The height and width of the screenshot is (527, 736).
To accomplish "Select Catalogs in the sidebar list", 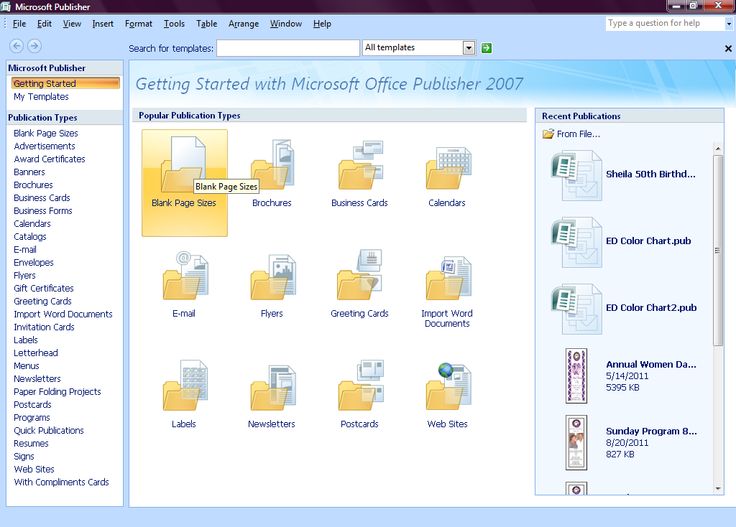I will pyautogui.click(x=30, y=237).
